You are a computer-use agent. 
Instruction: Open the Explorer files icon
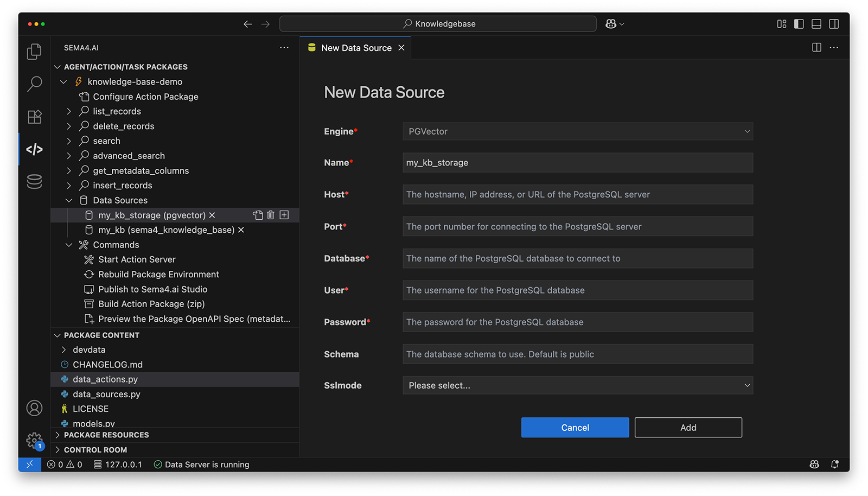tap(34, 52)
